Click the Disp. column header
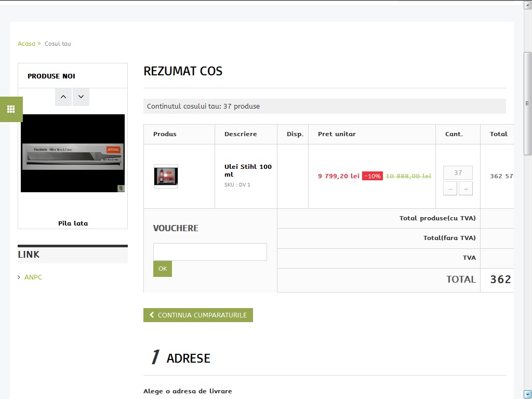The width and height of the screenshot is (532, 399). point(295,134)
